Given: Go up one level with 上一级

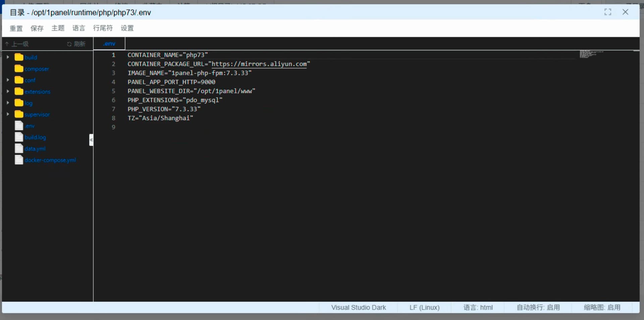Looking at the screenshot, I should click(17, 44).
